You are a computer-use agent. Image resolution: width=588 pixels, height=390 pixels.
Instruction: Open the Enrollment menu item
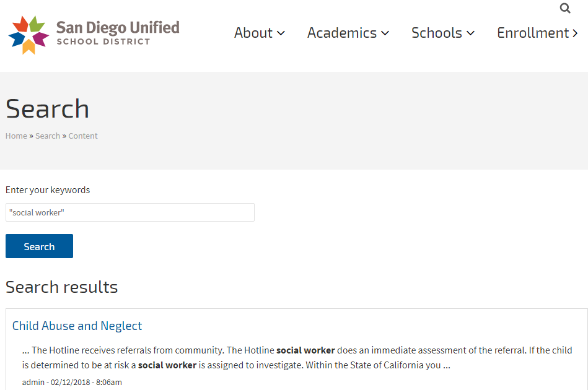(533, 33)
